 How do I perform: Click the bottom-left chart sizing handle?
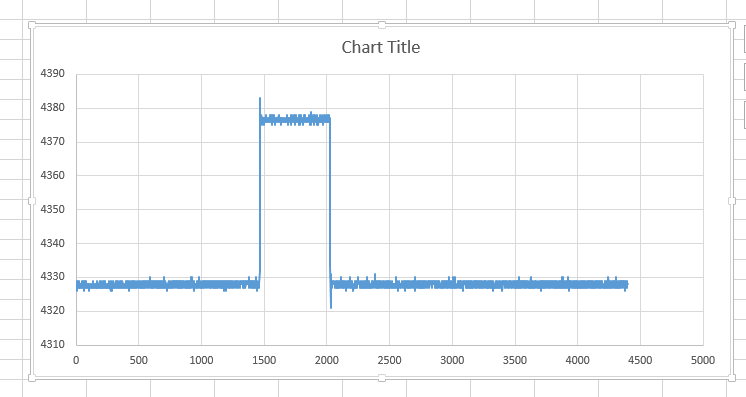pyautogui.click(x=32, y=377)
